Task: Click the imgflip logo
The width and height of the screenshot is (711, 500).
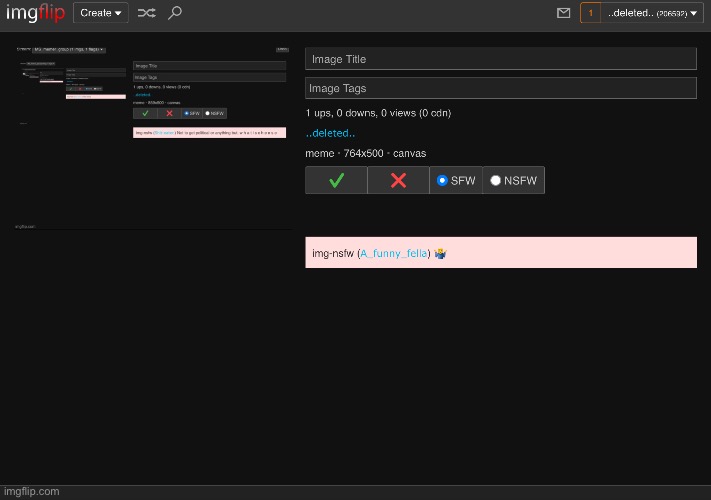Action: 34,13
